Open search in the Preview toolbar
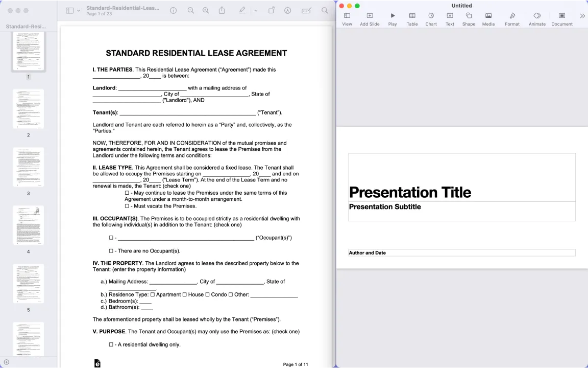Image resolution: width=588 pixels, height=368 pixels. [x=325, y=11]
